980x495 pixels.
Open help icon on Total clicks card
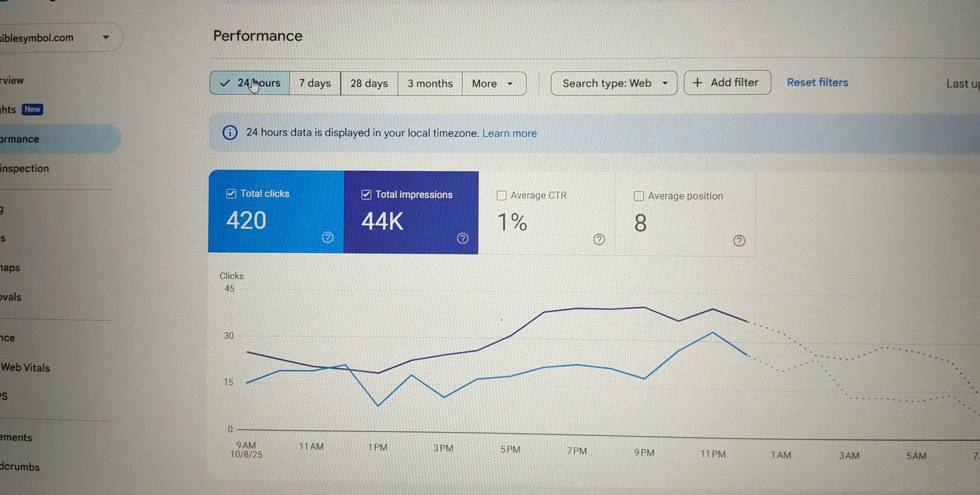[x=328, y=237]
